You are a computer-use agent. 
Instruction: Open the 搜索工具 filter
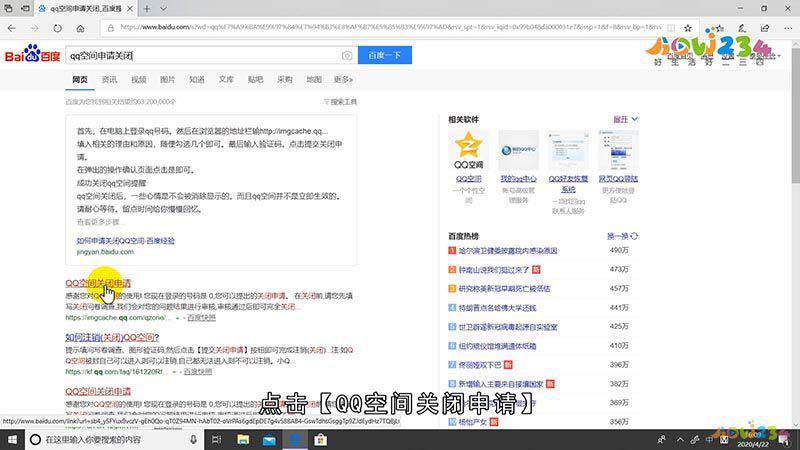coord(340,102)
